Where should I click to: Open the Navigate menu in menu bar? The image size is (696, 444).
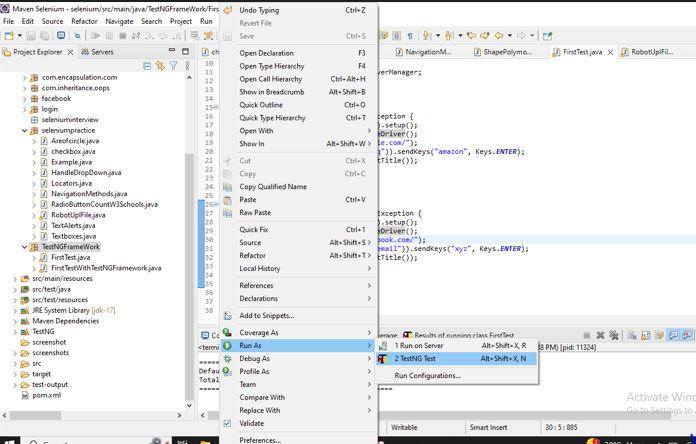coord(119,21)
